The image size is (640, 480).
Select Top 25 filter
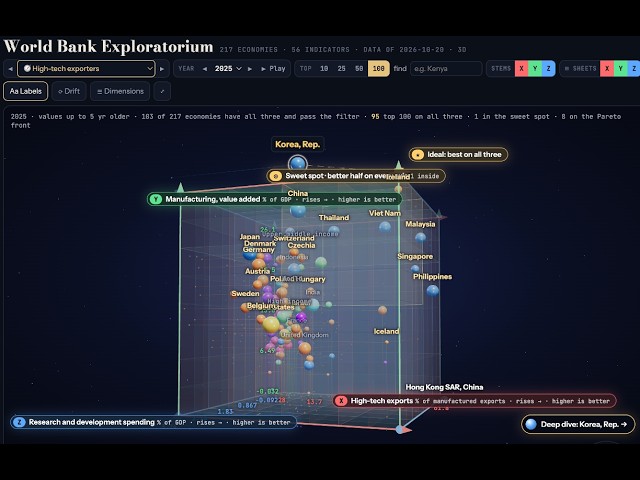pos(341,69)
